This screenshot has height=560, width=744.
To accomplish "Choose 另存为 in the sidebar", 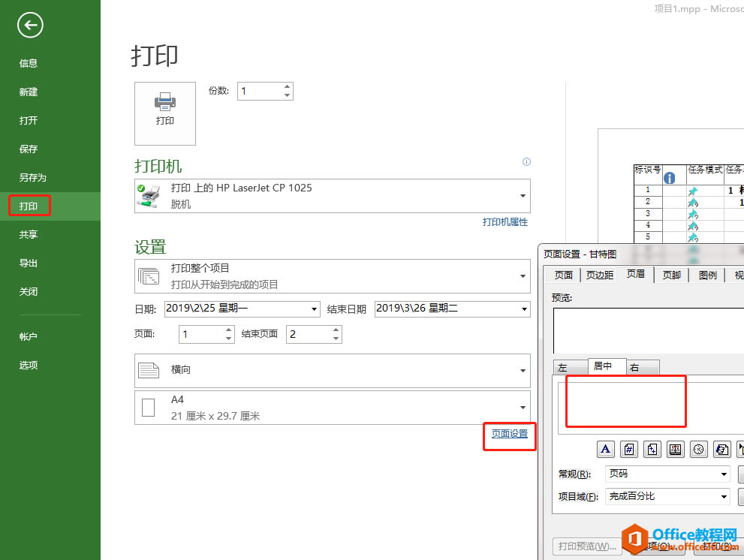I will [33, 177].
